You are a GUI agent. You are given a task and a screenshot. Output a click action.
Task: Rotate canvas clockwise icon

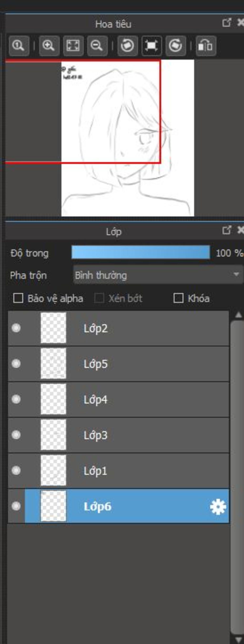pos(176,46)
